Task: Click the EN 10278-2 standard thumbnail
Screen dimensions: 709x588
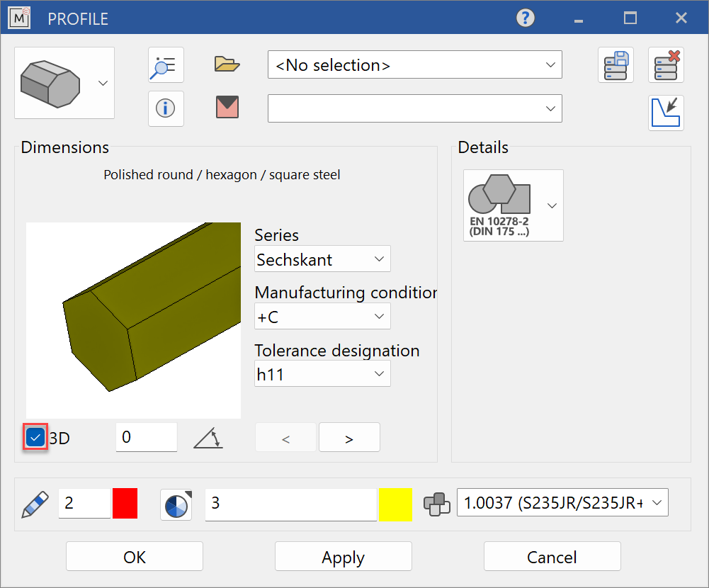Action: (499, 205)
